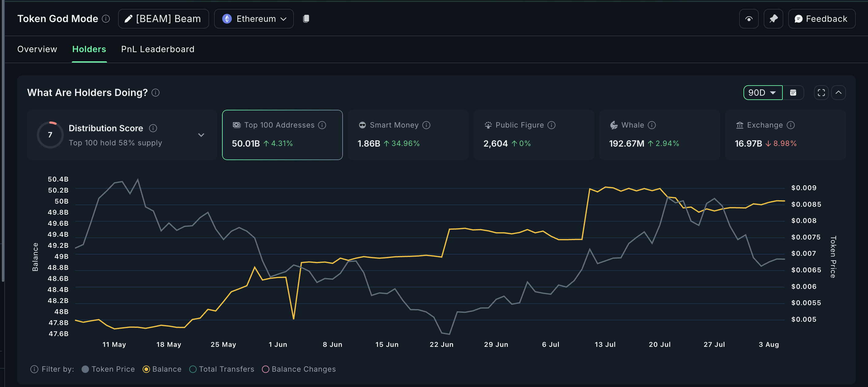Switch to the PnL Leaderboard tab

(157, 49)
